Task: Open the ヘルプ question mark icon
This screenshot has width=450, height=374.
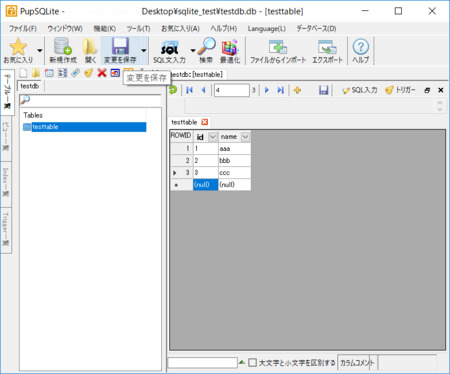Action: pyautogui.click(x=361, y=47)
